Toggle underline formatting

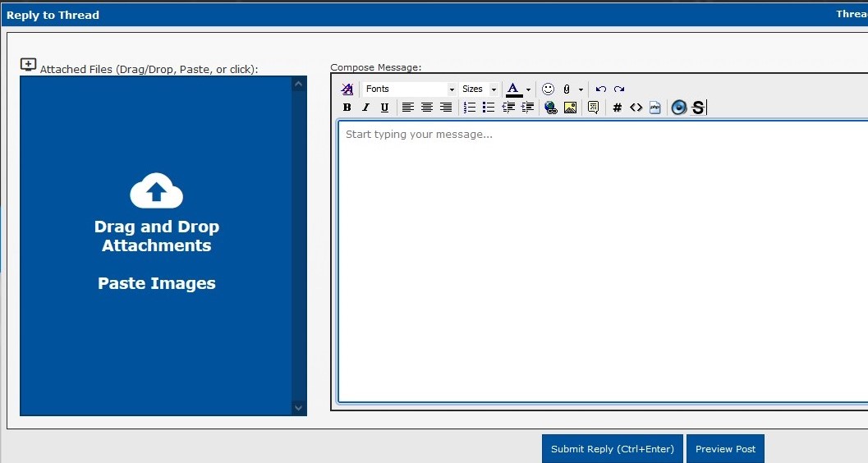tap(384, 108)
